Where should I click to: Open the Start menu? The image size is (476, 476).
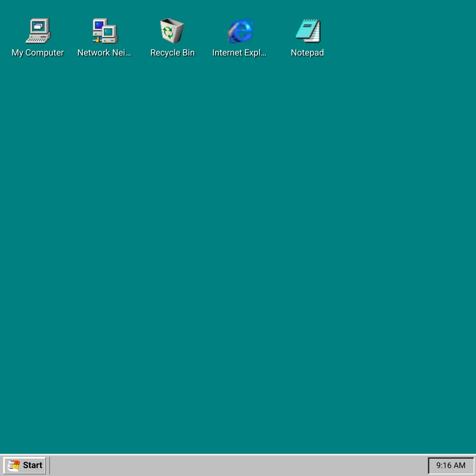click(x=25, y=465)
